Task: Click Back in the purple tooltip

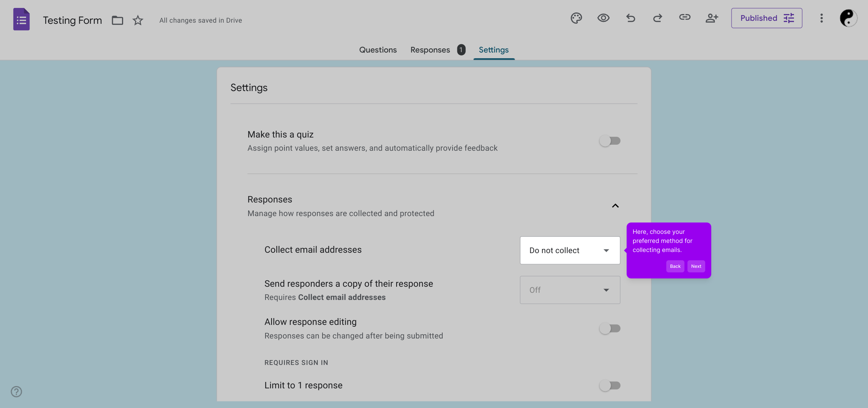Action: (675, 266)
